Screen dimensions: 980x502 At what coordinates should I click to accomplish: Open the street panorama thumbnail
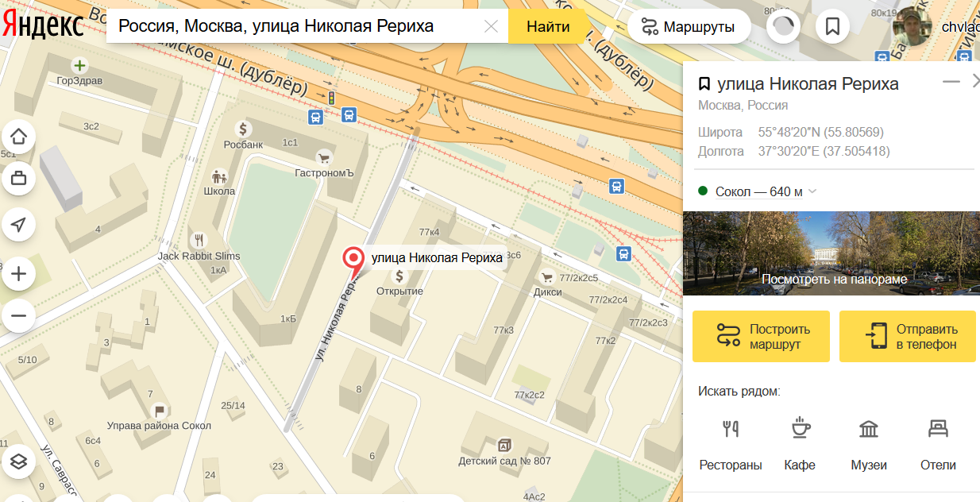tap(831, 253)
